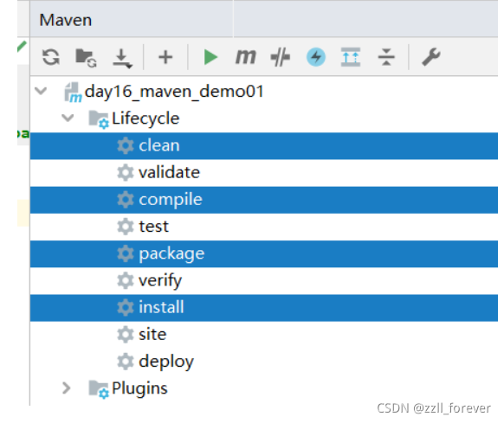Click gear icon beside verify
The height and width of the screenshot is (423, 504).
tap(126, 280)
